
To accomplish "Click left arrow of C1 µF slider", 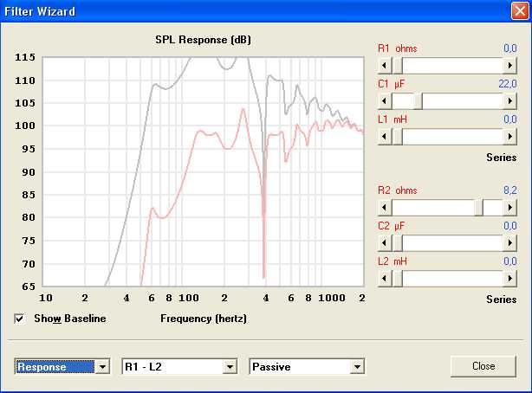I will pos(384,100).
